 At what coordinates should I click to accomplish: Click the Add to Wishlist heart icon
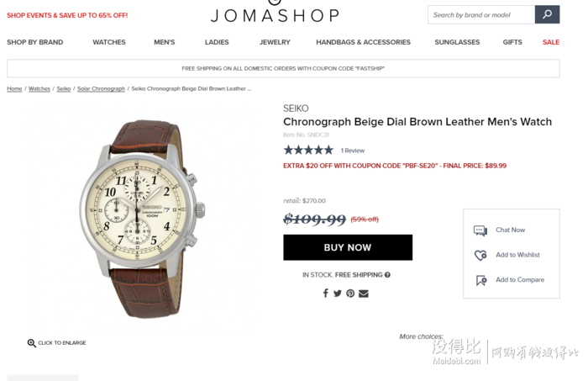480,255
